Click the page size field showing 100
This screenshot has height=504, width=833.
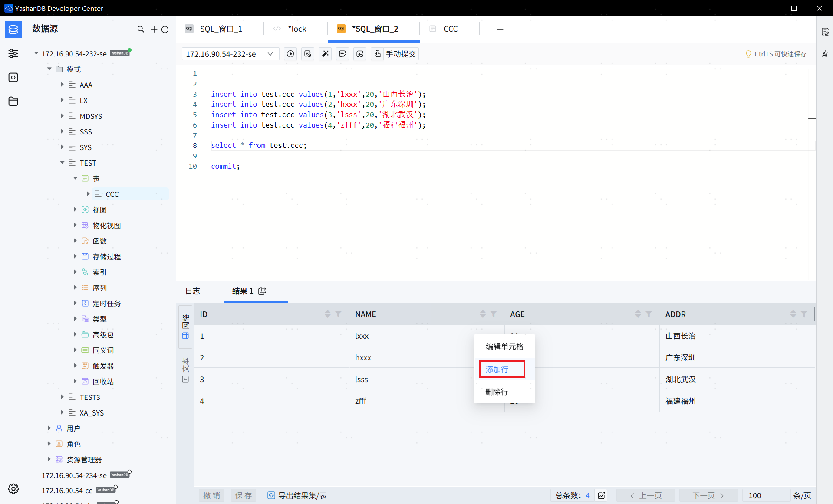pos(765,495)
